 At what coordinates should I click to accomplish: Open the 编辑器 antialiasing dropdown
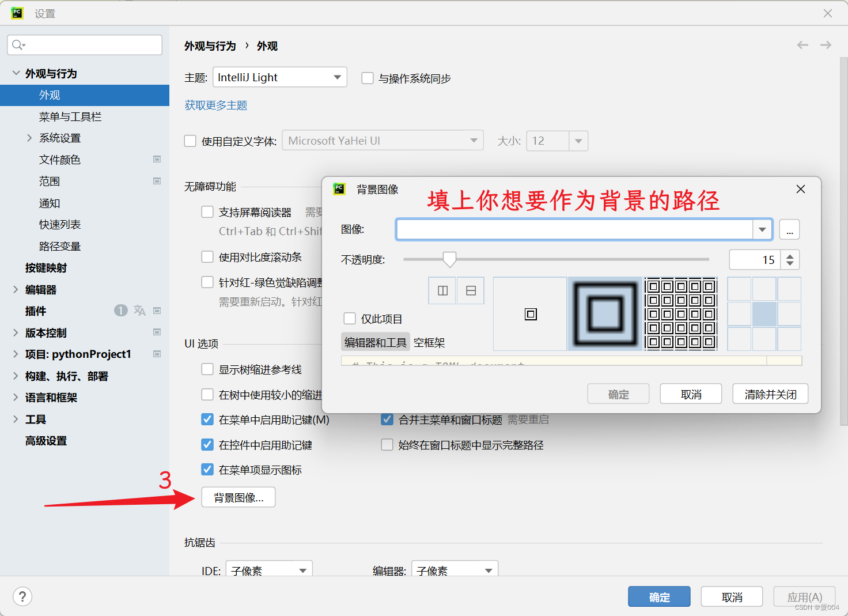(x=455, y=569)
